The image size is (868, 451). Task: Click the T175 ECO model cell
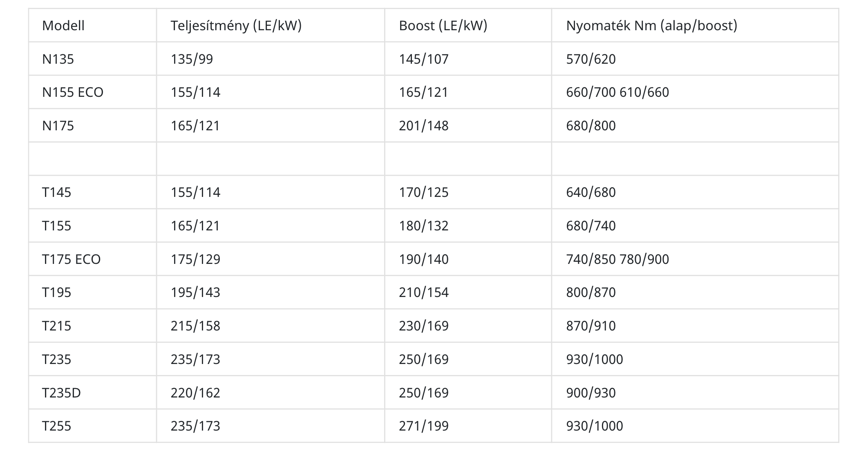click(71, 259)
